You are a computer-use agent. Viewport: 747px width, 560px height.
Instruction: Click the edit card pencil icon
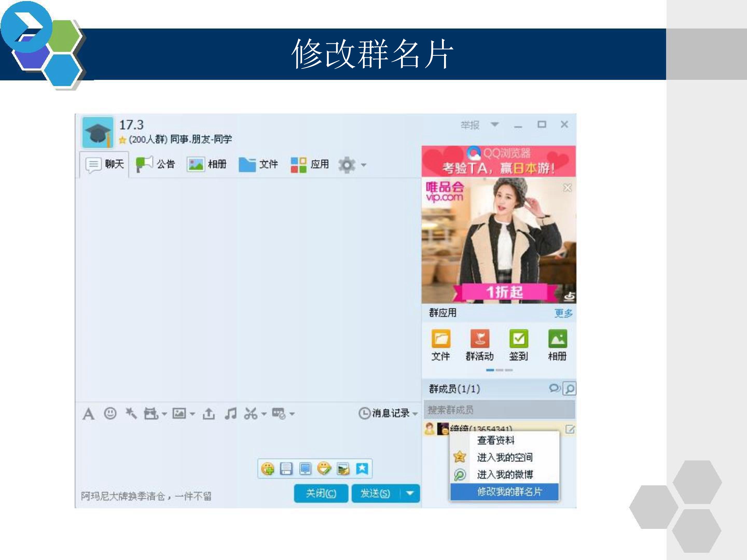tap(570, 429)
